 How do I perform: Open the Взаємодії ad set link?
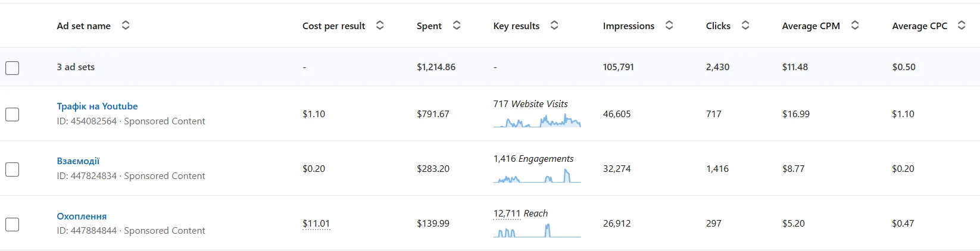[78, 161]
